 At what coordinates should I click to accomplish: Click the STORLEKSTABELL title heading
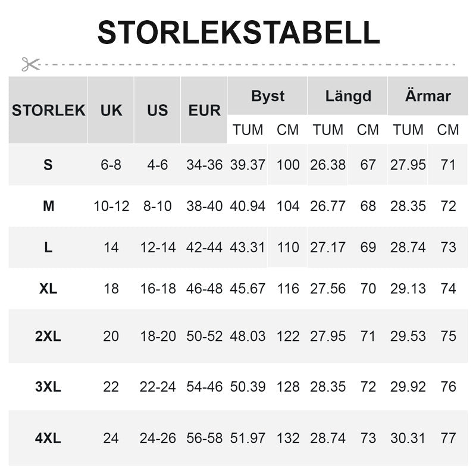coord(238,32)
